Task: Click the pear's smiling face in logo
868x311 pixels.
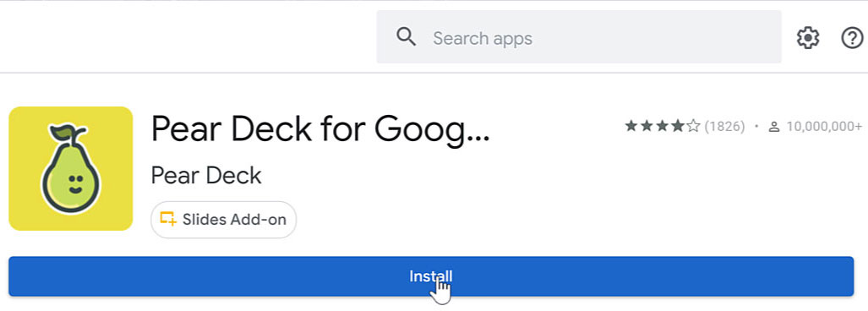Action: pos(75,183)
